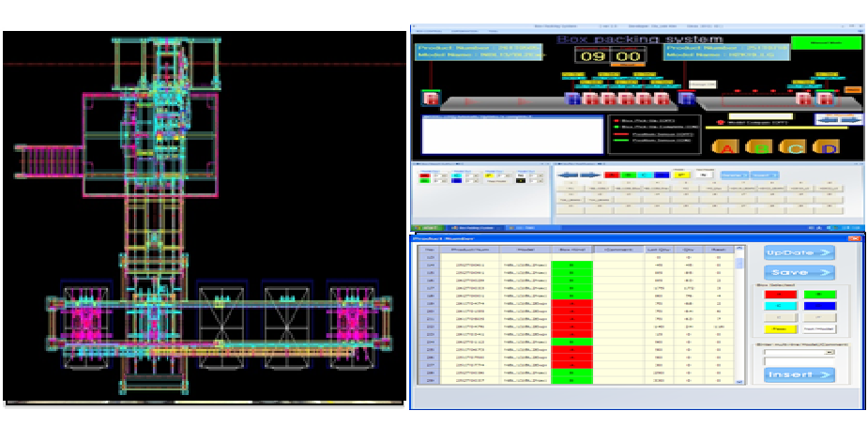Toggle the Pass button in Box Selected
868x426 pixels.
pyautogui.click(x=779, y=328)
